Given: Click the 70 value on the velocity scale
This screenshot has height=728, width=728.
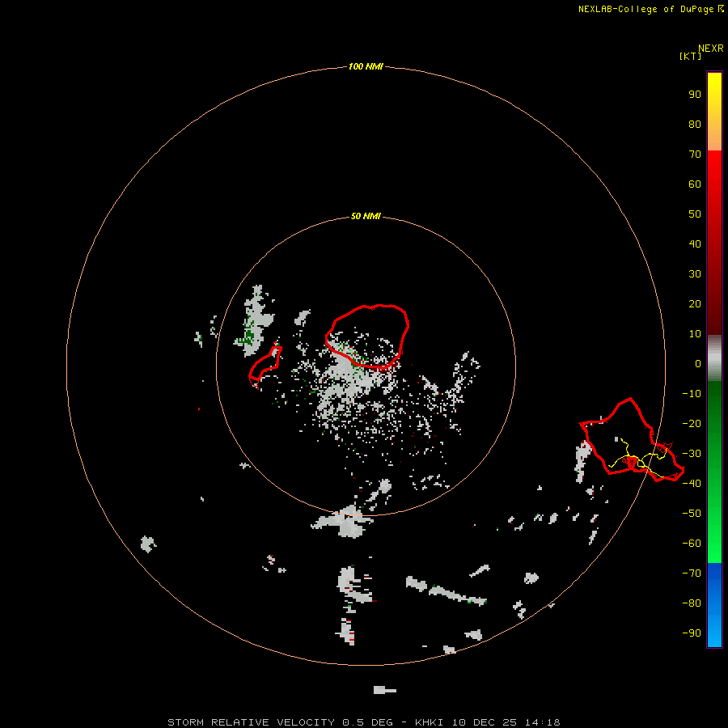Looking at the screenshot, I should [695, 154].
